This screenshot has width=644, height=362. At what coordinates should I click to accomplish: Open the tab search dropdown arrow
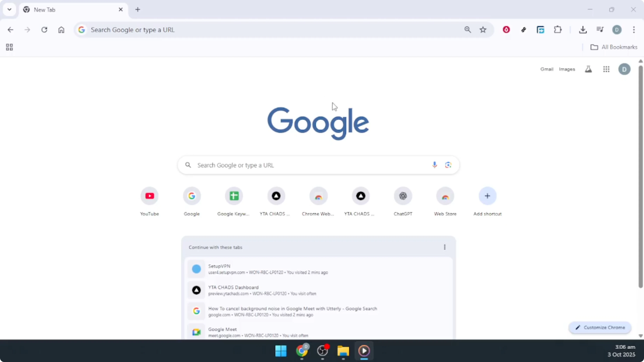point(9,9)
